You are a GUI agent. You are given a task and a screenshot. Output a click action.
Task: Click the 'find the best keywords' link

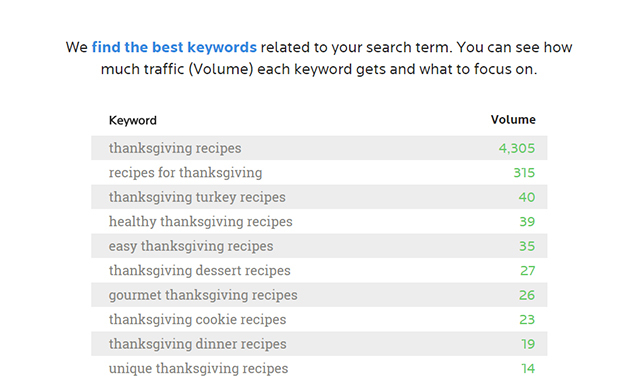click(x=174, y=47)
